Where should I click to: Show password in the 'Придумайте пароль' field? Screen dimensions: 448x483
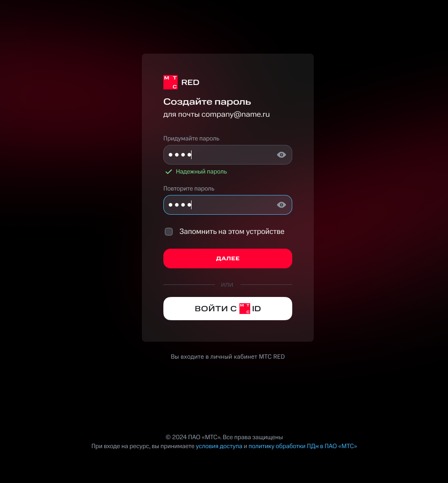[x=281, y=155]
